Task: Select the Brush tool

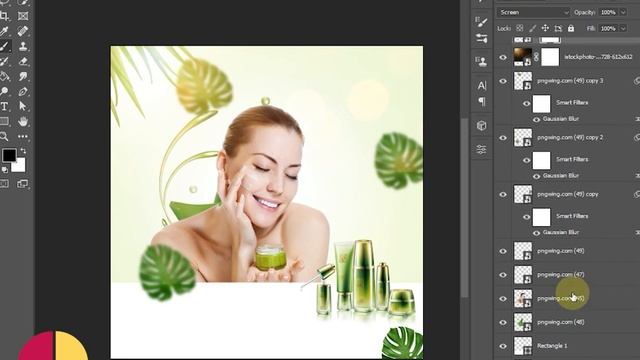Action: pyautogui.click(x=4, y=46)
